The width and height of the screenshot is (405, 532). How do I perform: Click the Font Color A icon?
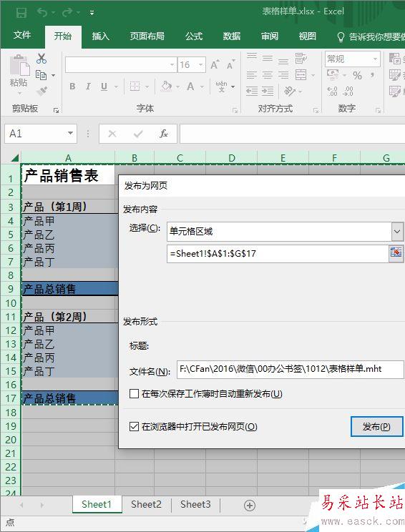pyautogui.click(x=190, y=87)
